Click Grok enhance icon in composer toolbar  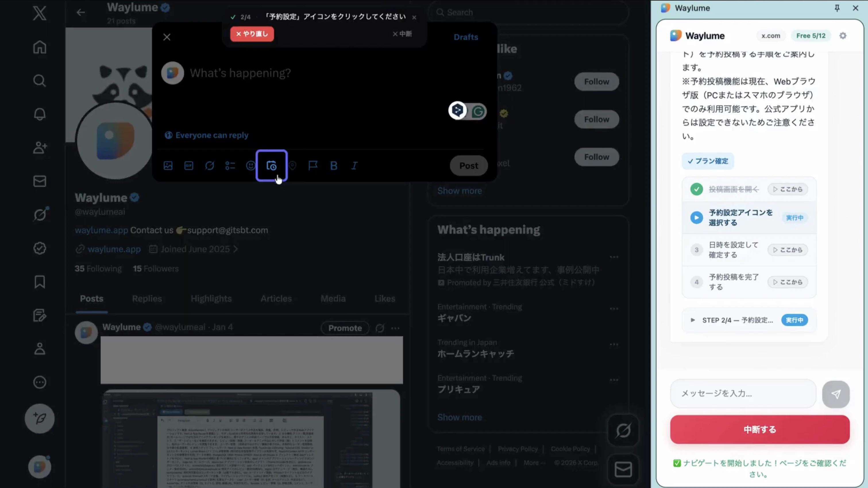coord(209,166)
